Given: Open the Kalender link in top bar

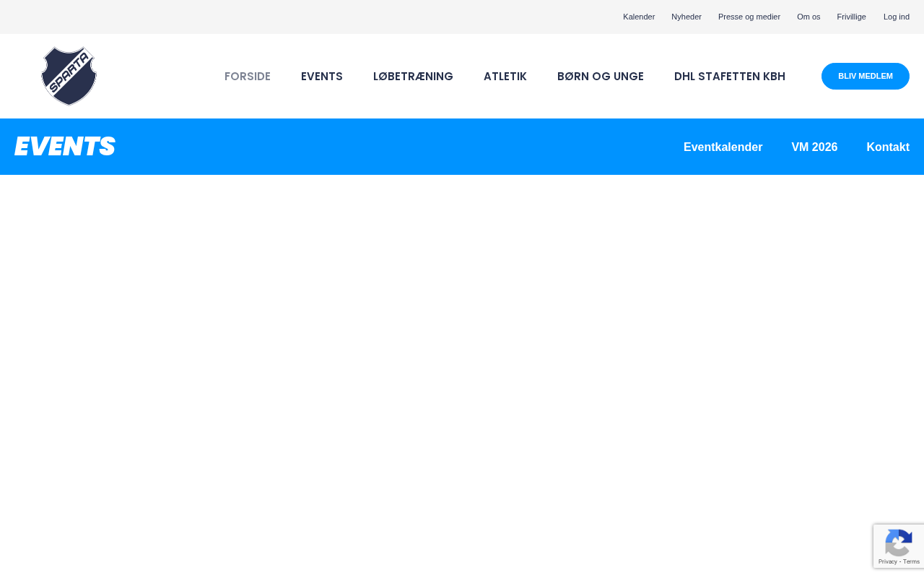Looking at the screenshot, I should 639,17.
